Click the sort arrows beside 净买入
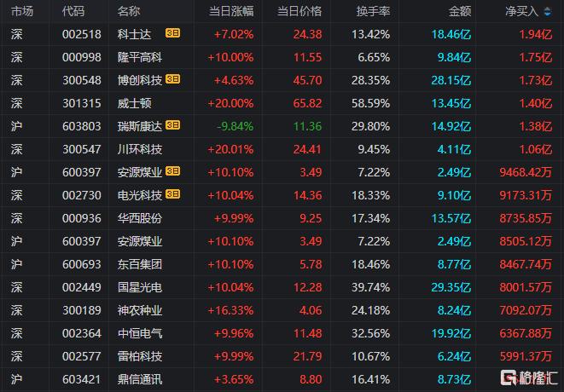Screen dimensions: 564x392 click(547, 12)
